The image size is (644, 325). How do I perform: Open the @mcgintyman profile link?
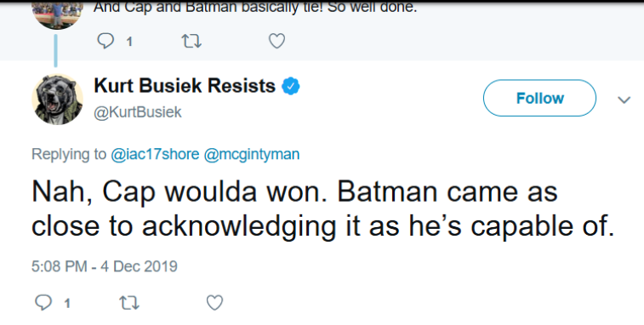coord(251,155)
